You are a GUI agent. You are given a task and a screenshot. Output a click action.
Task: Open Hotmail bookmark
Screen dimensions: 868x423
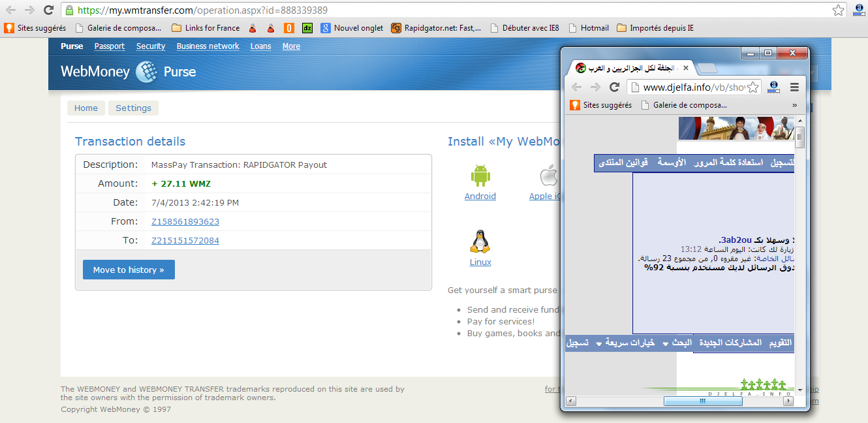click(589, 28)
